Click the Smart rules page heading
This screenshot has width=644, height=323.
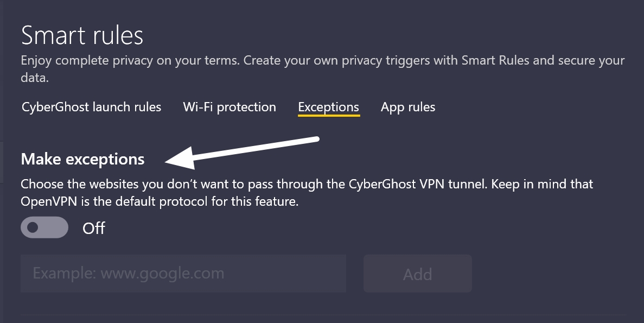tap(82, 36)
